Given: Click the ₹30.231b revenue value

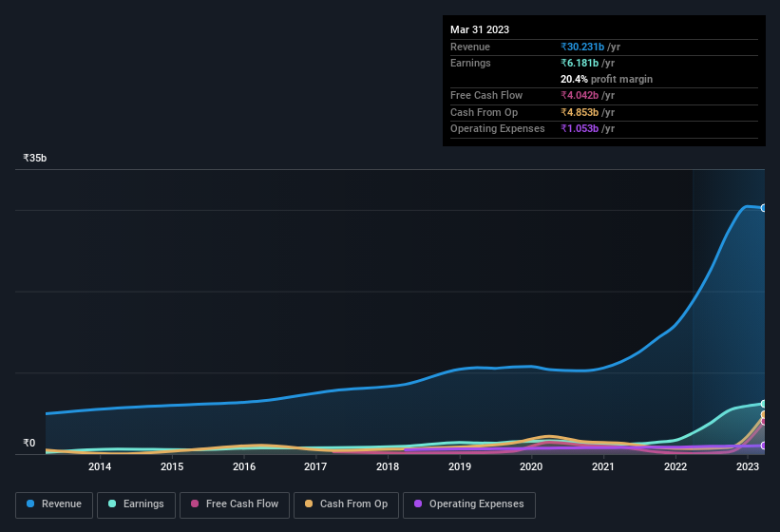Looking at the screenshot, I should pos(582,47).
